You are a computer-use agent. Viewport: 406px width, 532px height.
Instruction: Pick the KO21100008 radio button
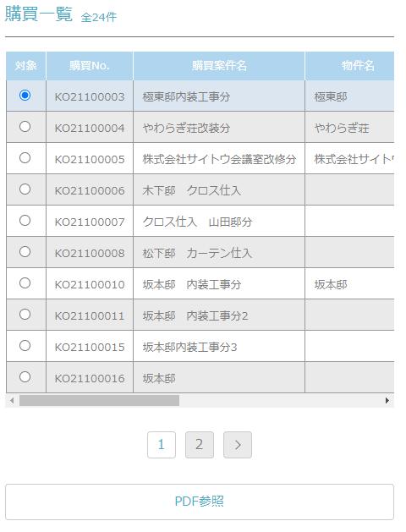[x=25, y=252]
